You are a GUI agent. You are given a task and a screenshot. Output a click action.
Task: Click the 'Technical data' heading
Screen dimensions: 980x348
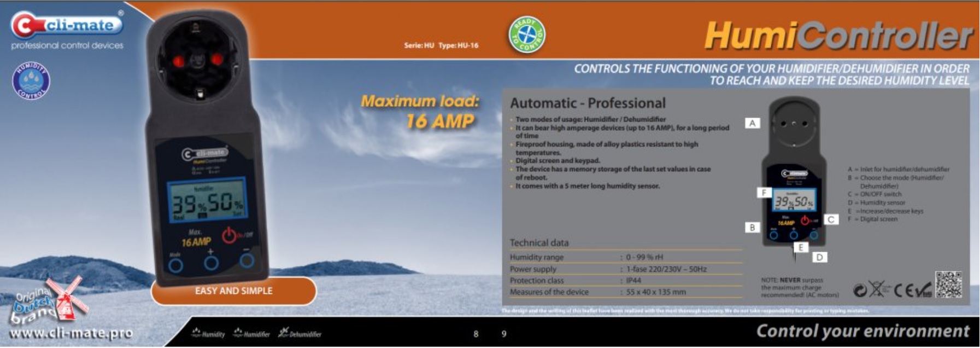point(539,242)
